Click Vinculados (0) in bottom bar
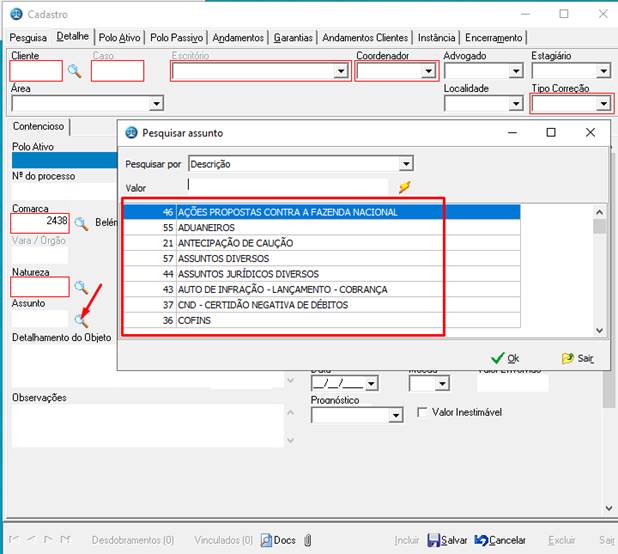618x554 pixels. [x=223, y=540]
